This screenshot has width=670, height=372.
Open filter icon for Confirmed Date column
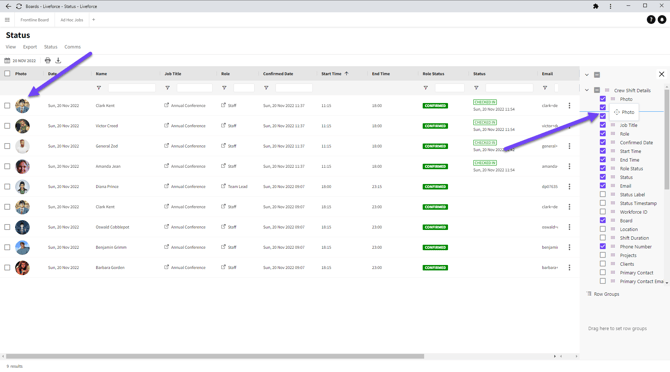click(266, 88)
